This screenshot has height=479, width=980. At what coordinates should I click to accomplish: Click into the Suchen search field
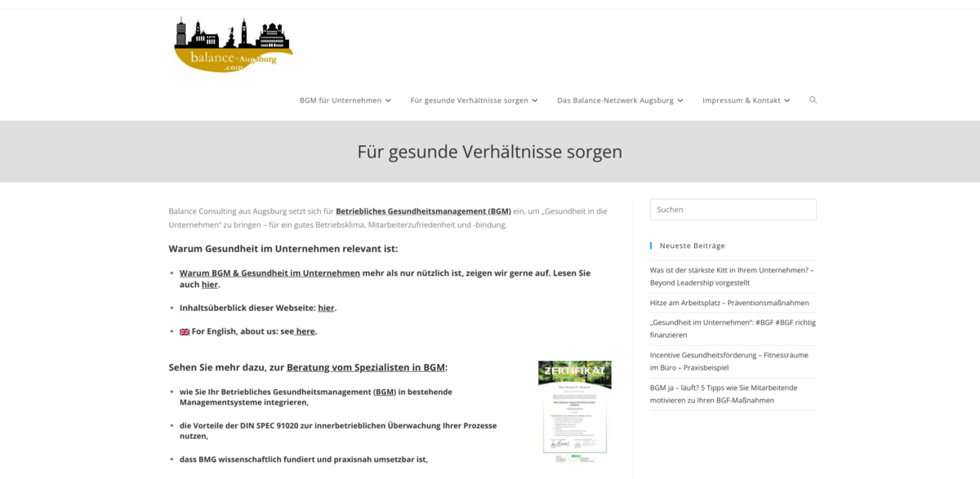[733, 210]
